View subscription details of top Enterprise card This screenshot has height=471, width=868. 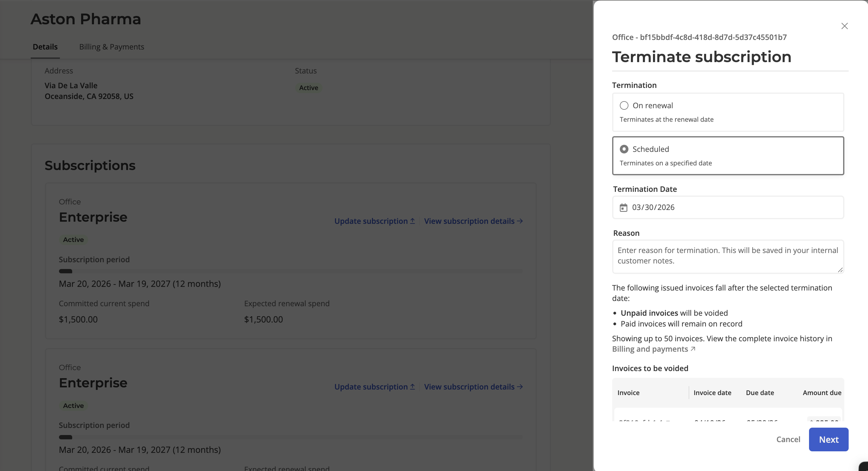coord(473,221)
